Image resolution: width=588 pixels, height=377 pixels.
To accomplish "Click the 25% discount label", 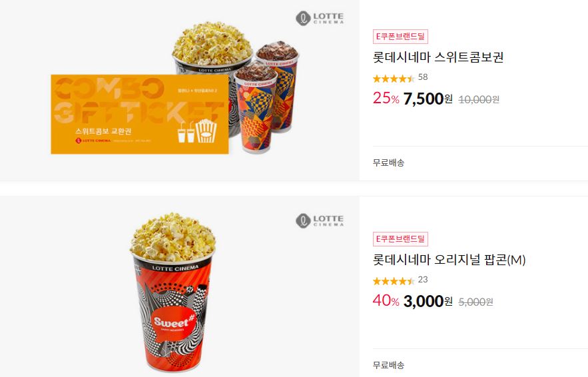I will click(386, 99).
